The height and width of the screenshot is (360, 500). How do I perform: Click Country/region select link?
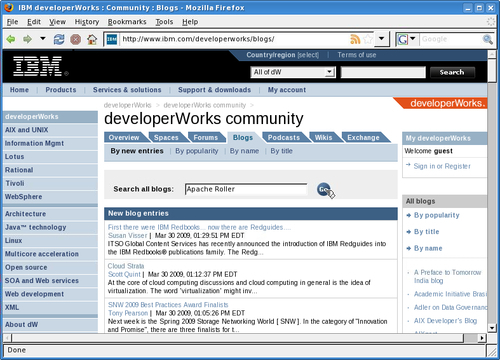point(283,55)
